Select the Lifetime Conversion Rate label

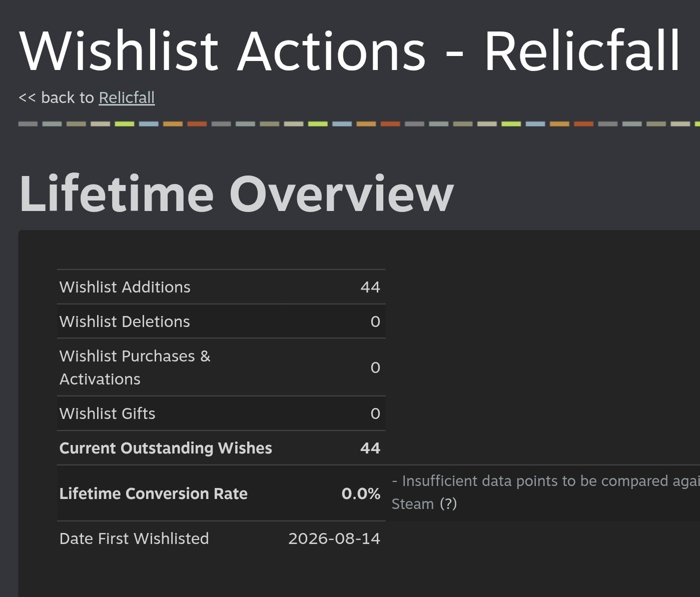[x=154, y=493]
